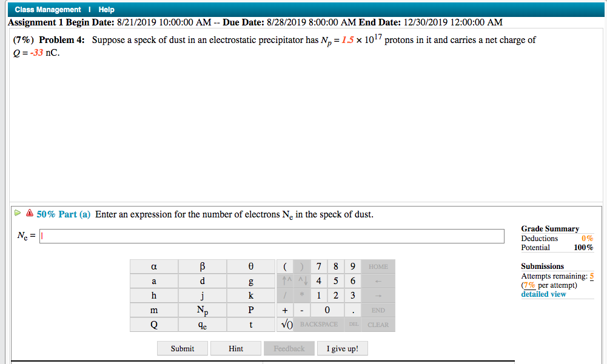The width and height of the screenshot is (607, 364).
Task: Click the CLEAR key on the keypad
Action: point(378,325)
